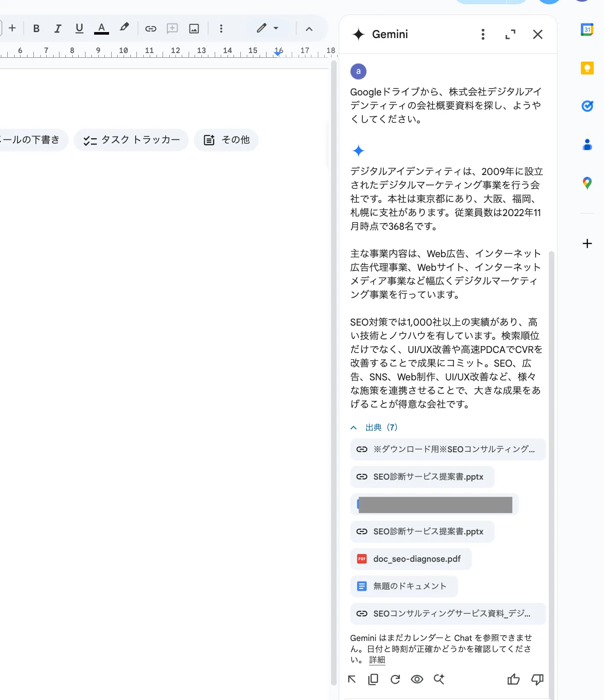Click the eye preview icon under response

417,679
